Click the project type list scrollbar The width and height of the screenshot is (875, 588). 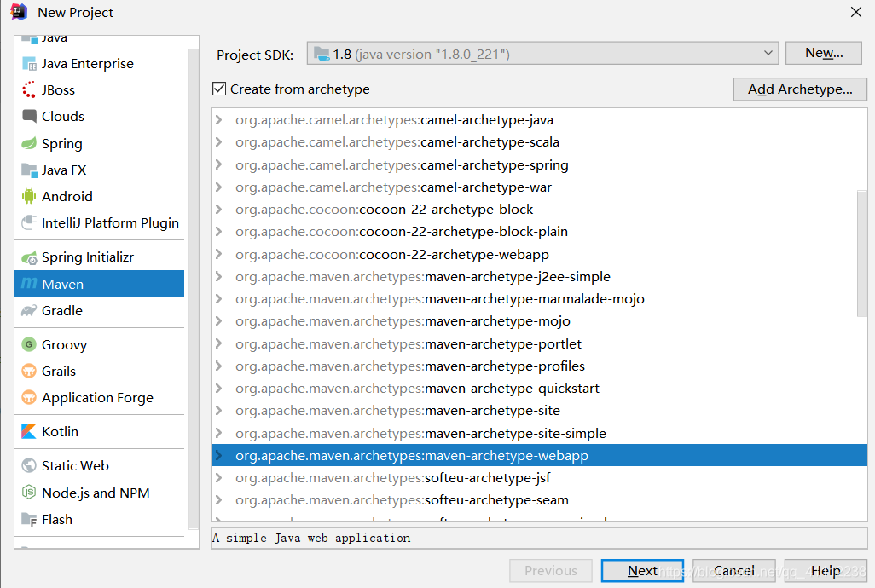(194, 289)
